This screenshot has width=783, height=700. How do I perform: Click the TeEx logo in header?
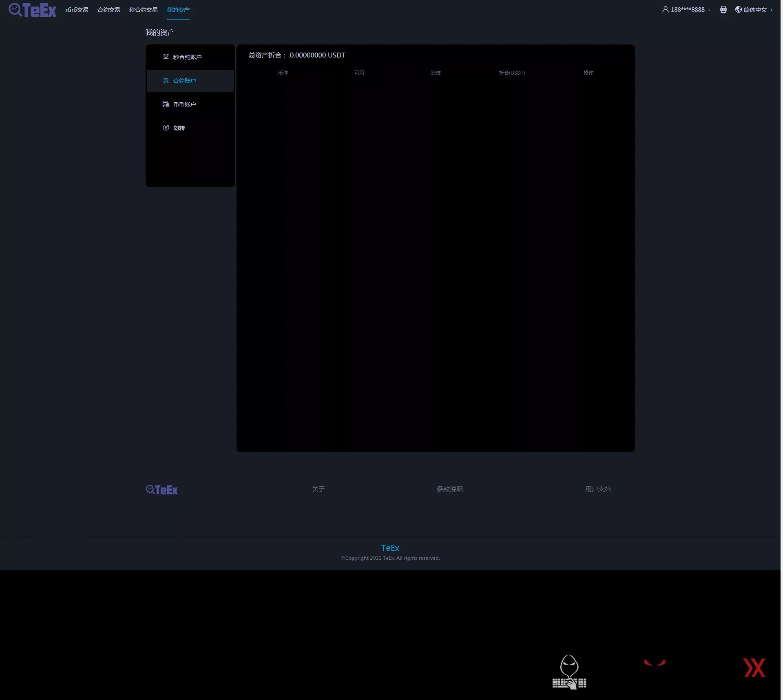pos(33,10)
